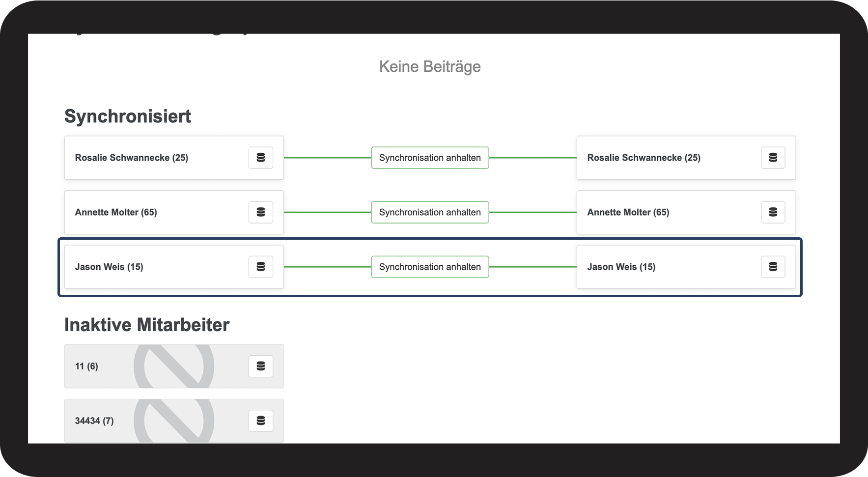Open database icon in right Annette Molter card
868x477 pixels.
click(773, 212)
